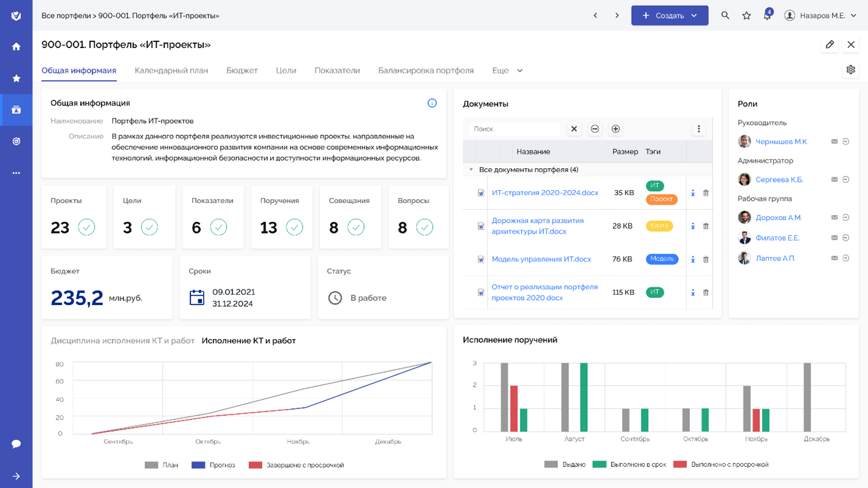Screen dimensions: 868x488
Task: Click the document search field
Action: click(514, 129)
